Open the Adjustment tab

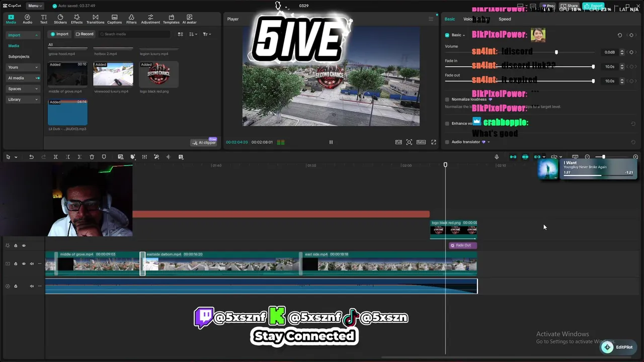click(x=150, y=19)
